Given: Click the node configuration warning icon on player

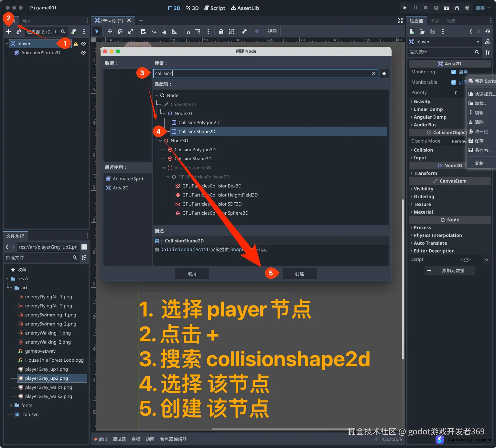Looking at the screenshot, I should click(x=76, y=44).
